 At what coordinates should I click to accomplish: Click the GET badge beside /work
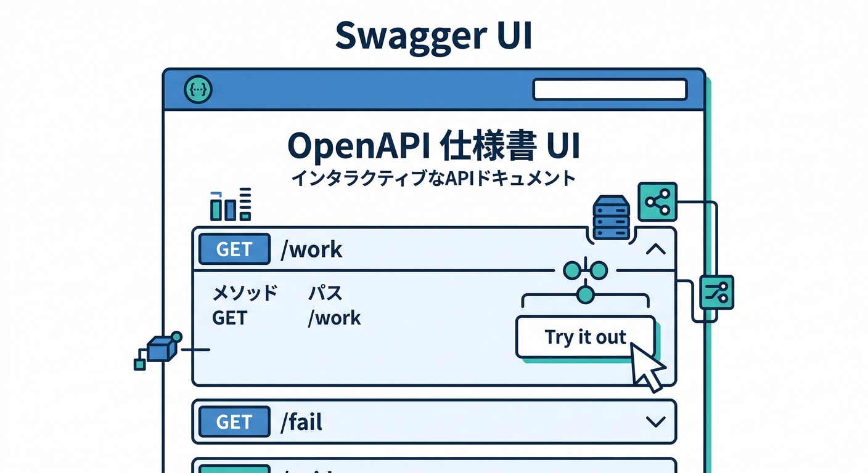pos(235,249)
